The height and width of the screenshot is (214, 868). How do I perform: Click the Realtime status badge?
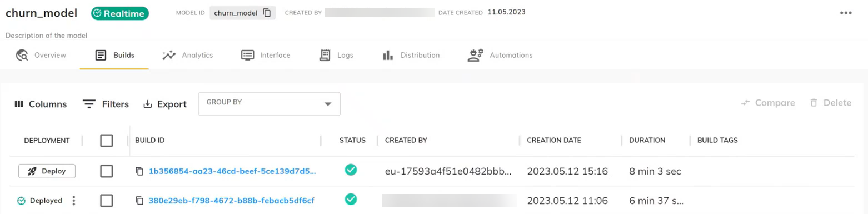coord(120,13)
